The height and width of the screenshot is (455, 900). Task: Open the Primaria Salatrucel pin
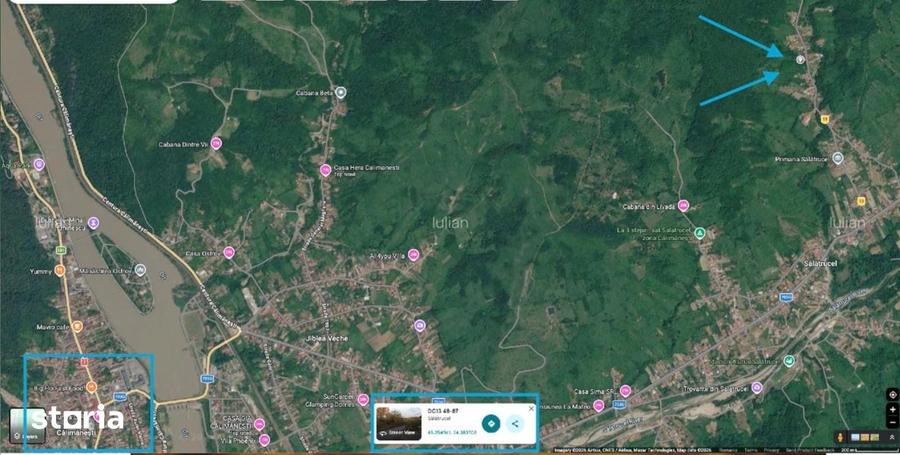837,158
